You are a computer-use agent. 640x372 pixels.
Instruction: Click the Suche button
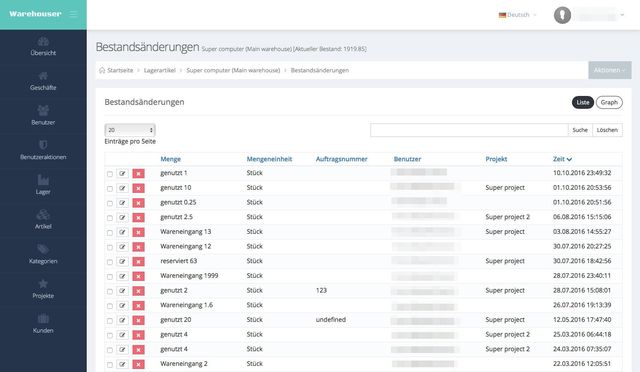click(580, 130)
